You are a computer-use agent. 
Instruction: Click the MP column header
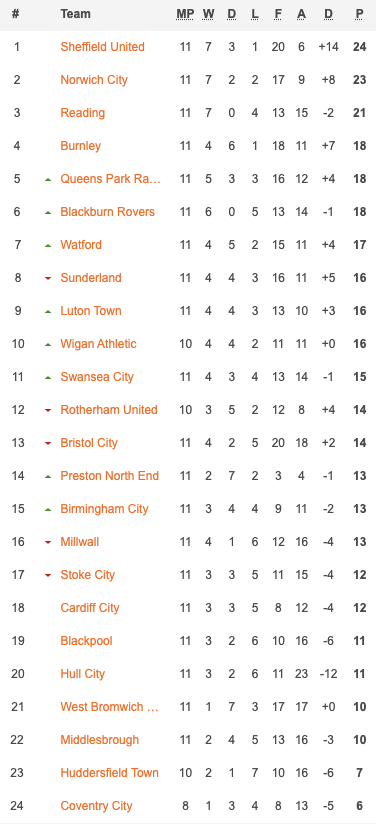185,14
